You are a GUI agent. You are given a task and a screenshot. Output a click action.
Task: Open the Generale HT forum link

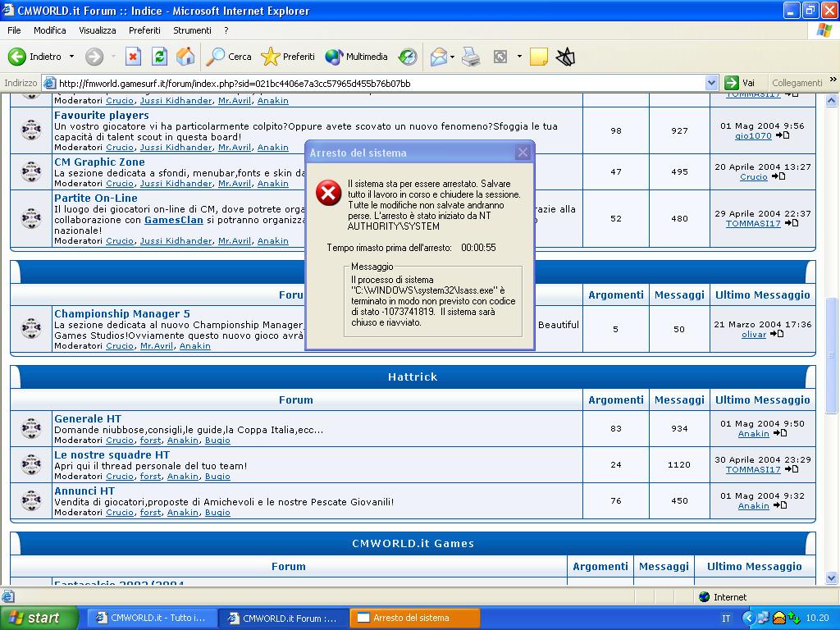[x=87, y=419]
